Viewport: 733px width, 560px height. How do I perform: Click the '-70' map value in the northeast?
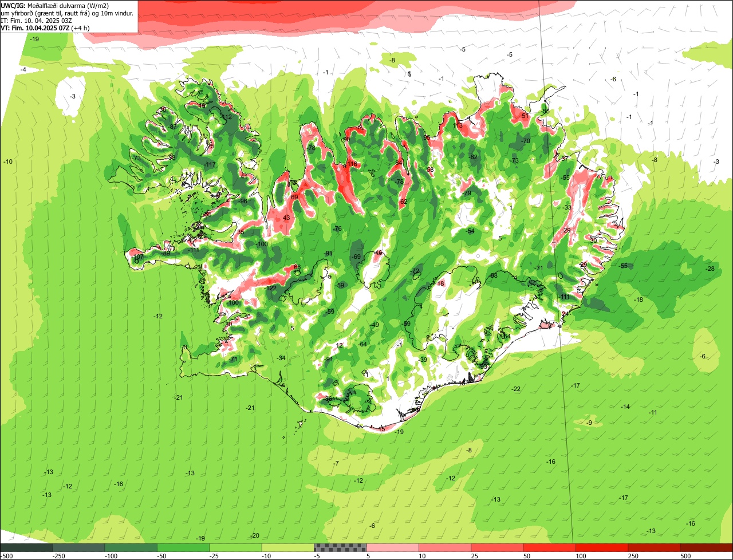(526, 141)
